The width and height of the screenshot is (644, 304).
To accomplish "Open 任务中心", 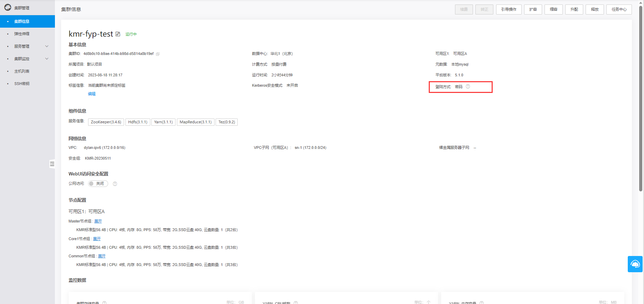I will click(619, 9).
